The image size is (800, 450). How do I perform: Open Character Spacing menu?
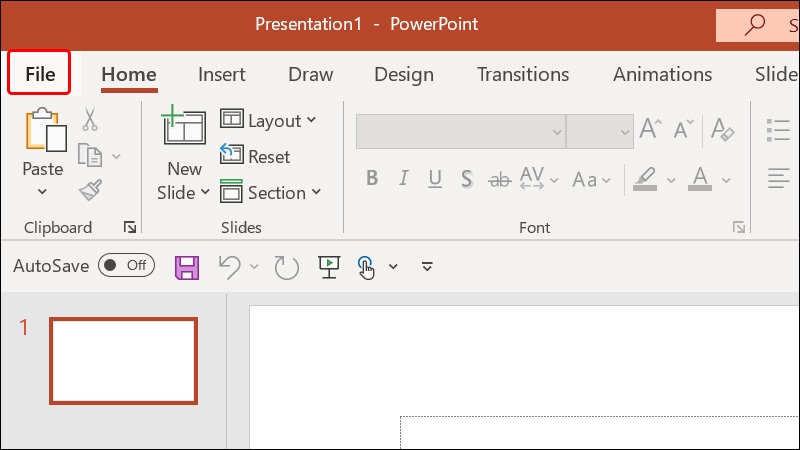tap(539, 179)
